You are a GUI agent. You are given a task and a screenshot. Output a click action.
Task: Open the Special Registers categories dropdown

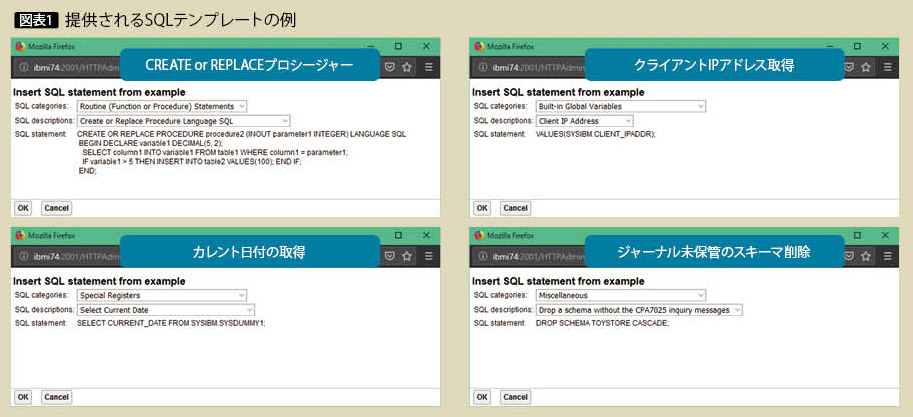point(162,296)
